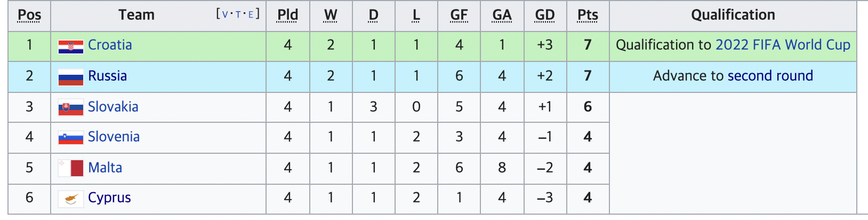Click the Croatia flag icon
The width and height of the screenshot is (868, 220).
71,47
